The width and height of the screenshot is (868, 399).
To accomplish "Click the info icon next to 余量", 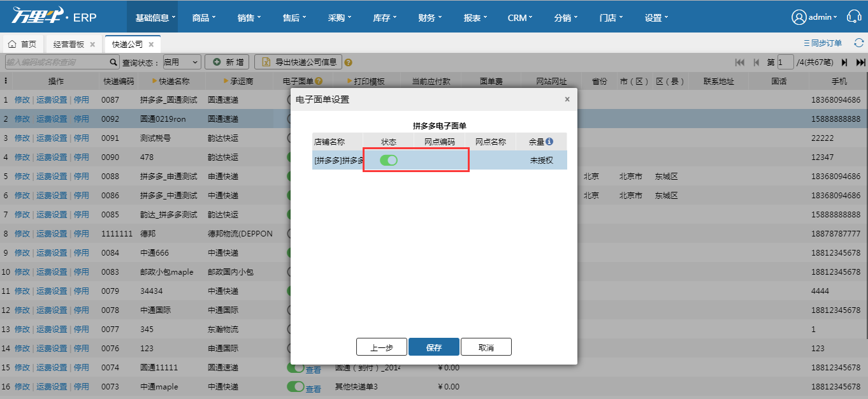I will tap(549, 141).
